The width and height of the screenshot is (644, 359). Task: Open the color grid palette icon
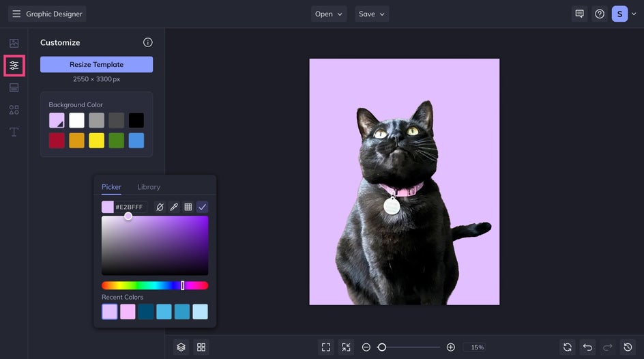point(188,207)
